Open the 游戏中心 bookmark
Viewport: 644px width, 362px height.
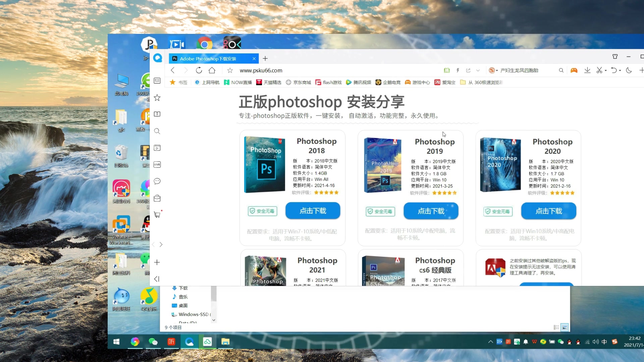tap(418, 82)
